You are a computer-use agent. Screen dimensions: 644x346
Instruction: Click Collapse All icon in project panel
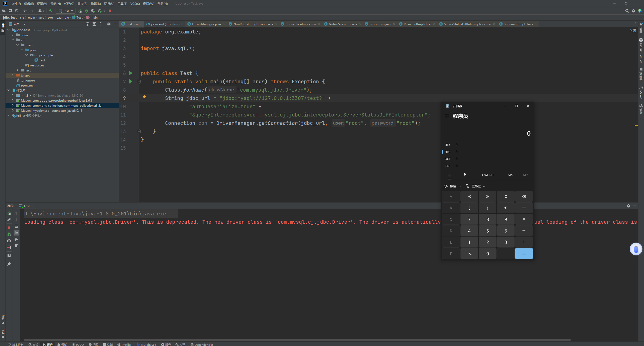point(101,24)
